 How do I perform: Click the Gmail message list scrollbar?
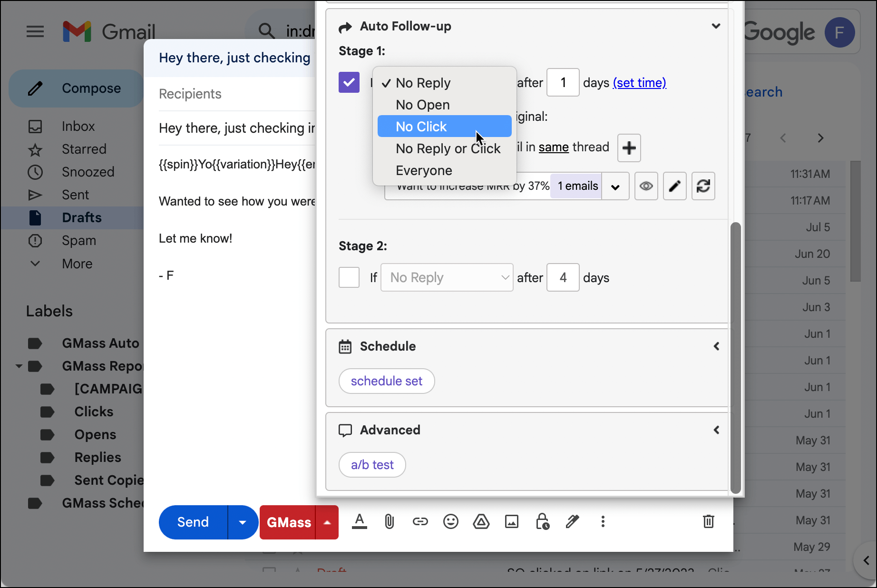point(856,221)
